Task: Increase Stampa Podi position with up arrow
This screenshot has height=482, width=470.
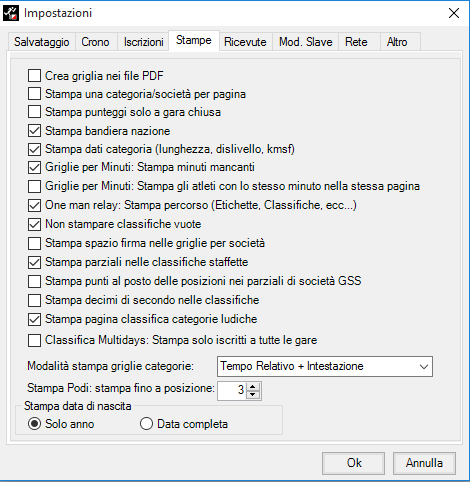Action: pos(253,387)
